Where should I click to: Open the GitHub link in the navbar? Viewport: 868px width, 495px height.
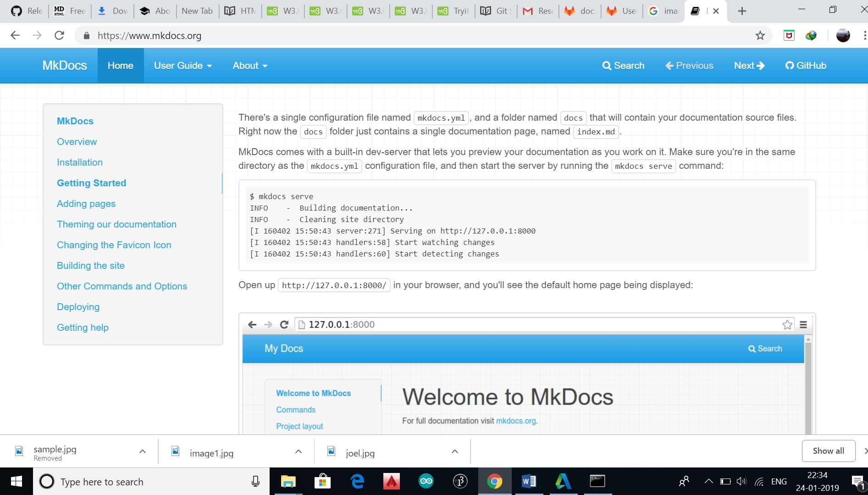coord(806,66)
